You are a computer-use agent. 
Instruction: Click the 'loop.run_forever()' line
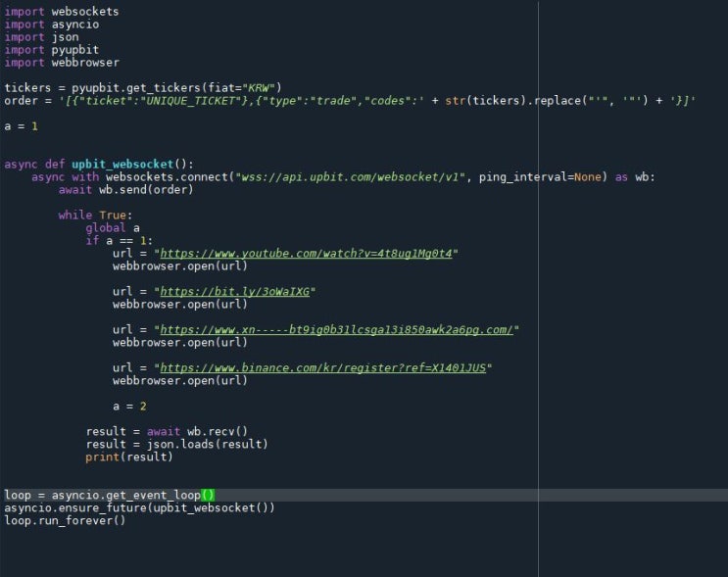click(x=65, y=520)
